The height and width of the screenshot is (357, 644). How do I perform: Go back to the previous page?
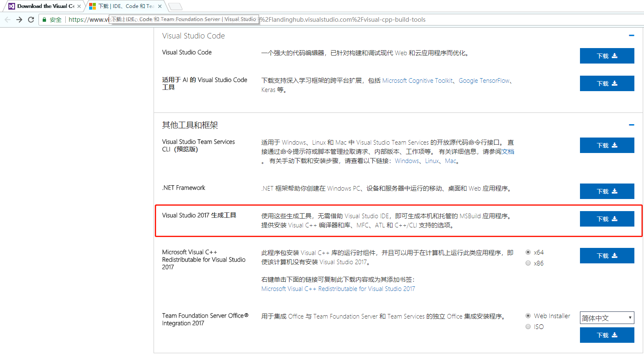point(8,20)
